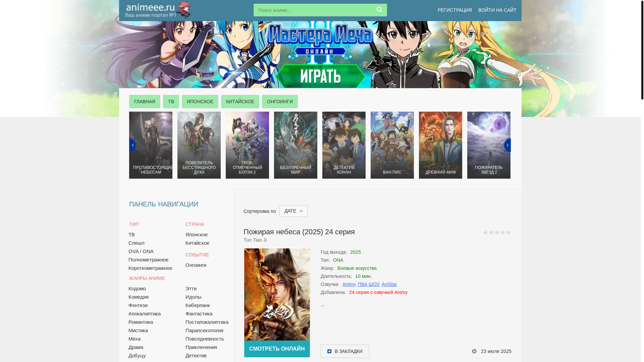Open Детектив Конан thumbnail
Viewport: 644px width, 362px height.
pos(344,145)
